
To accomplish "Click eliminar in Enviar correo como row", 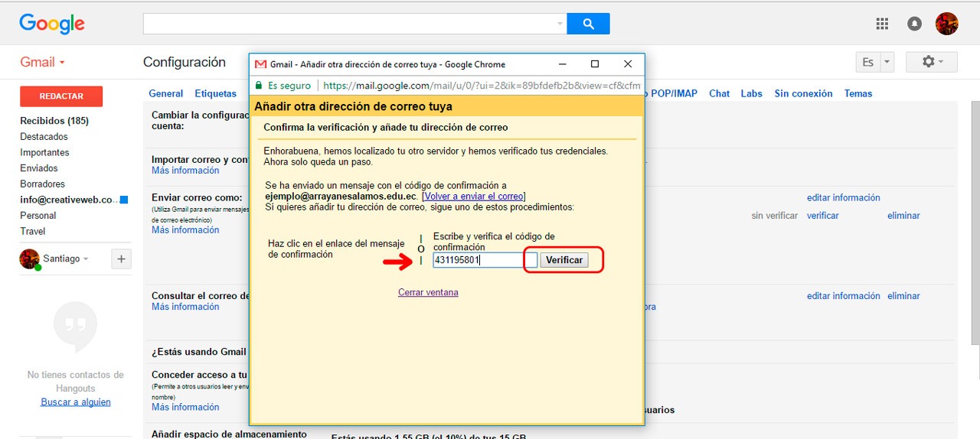I will click(903, 216).
